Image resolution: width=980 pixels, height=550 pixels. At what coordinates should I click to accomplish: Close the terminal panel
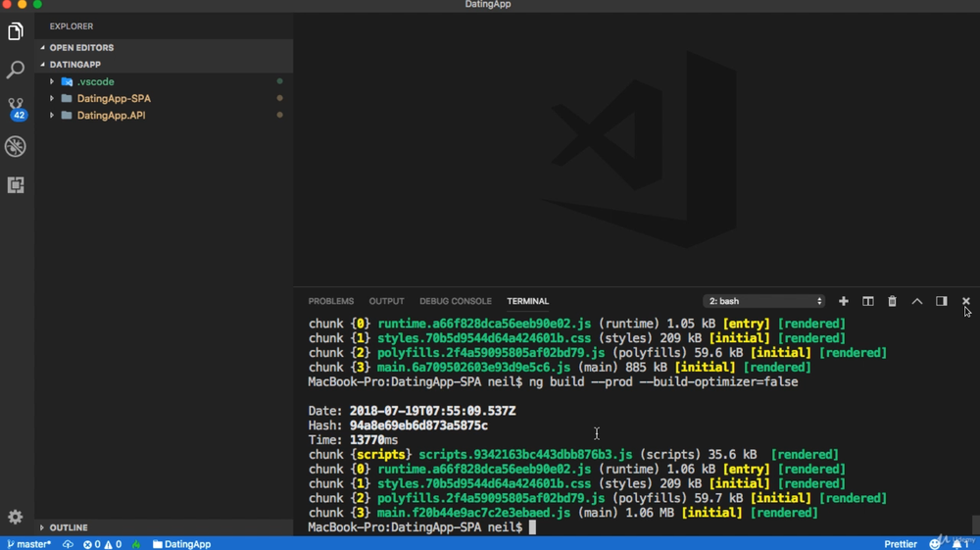click(x=965, y=301)
